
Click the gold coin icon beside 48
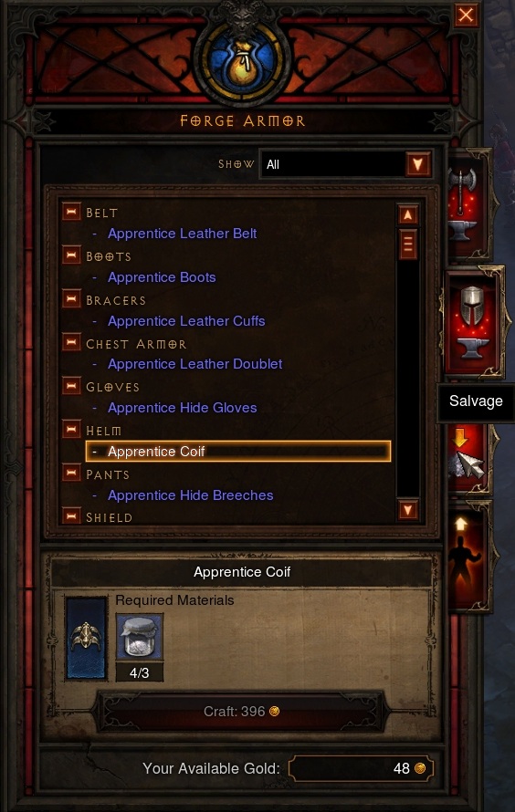[420, 768]
